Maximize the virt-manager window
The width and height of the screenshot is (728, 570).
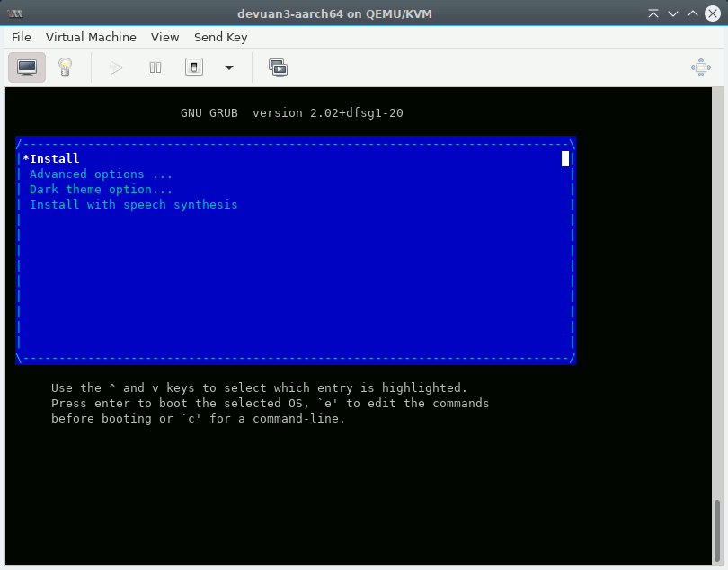pos(693,13)
